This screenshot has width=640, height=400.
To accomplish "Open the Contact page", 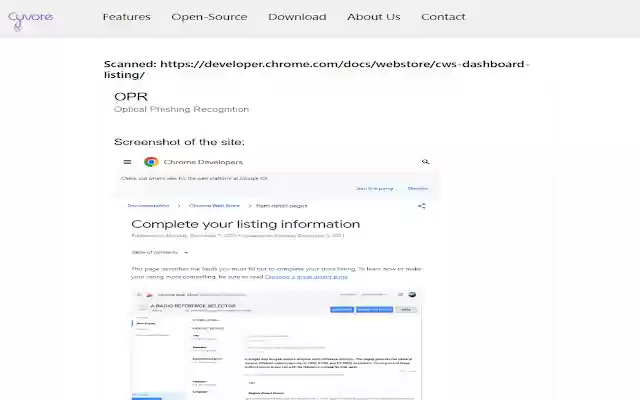I will [443, 17].
